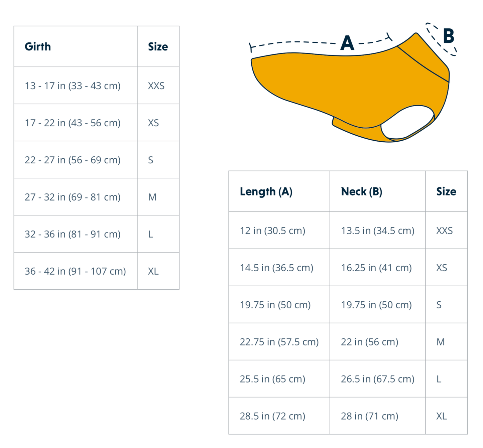This screenshot has width=483, height=448.
Task: Select the 17 - 22 in girth cell
Action: (73, 123)
